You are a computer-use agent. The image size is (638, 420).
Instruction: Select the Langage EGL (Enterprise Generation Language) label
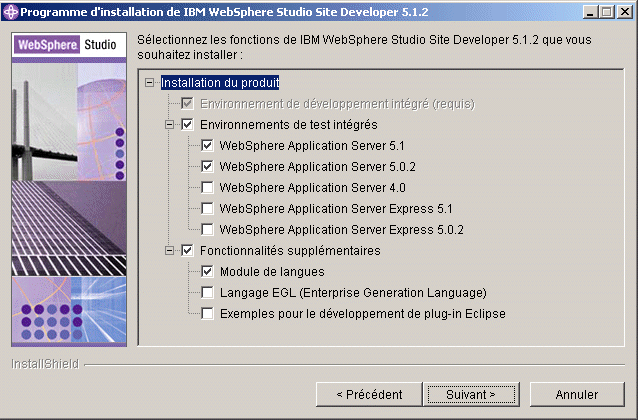(353, 293)
